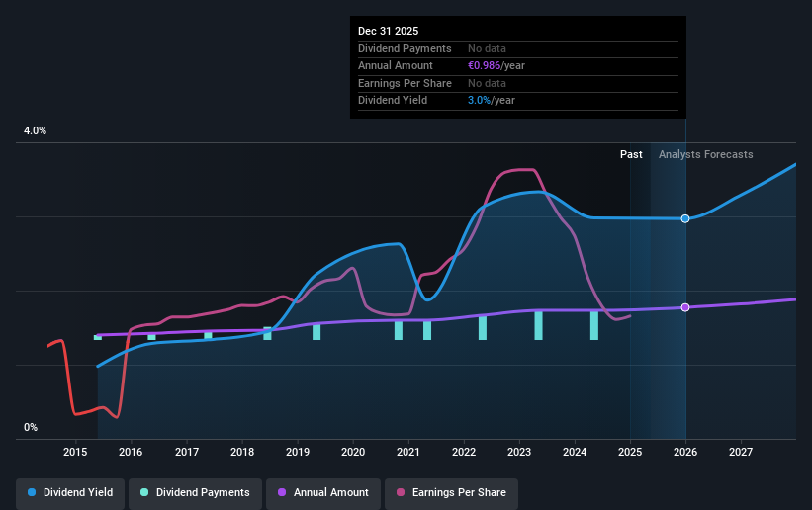Click the 2021 x-axis label
Screen dimensions: 812x510
tap(408, 452)
